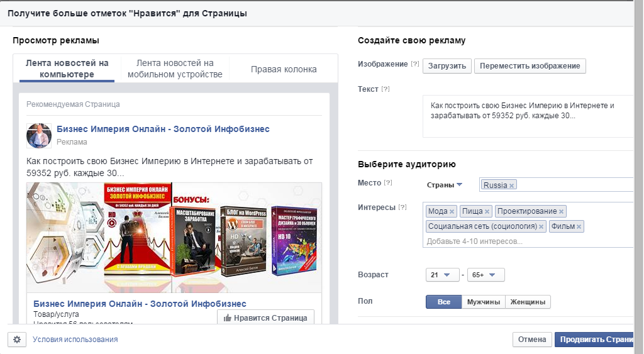This screenshot has width=644, height=354.
Task: Select Все gender option
Action: 443,302
